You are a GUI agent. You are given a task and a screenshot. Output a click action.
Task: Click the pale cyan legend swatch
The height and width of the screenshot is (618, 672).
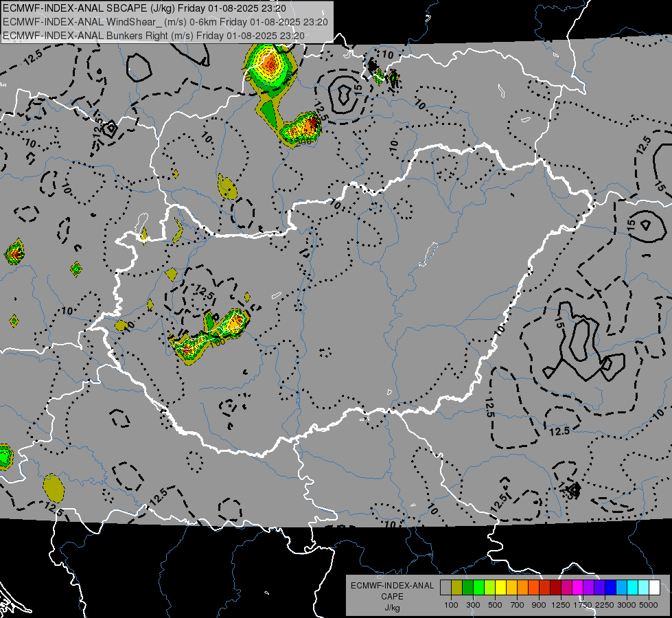644,588
